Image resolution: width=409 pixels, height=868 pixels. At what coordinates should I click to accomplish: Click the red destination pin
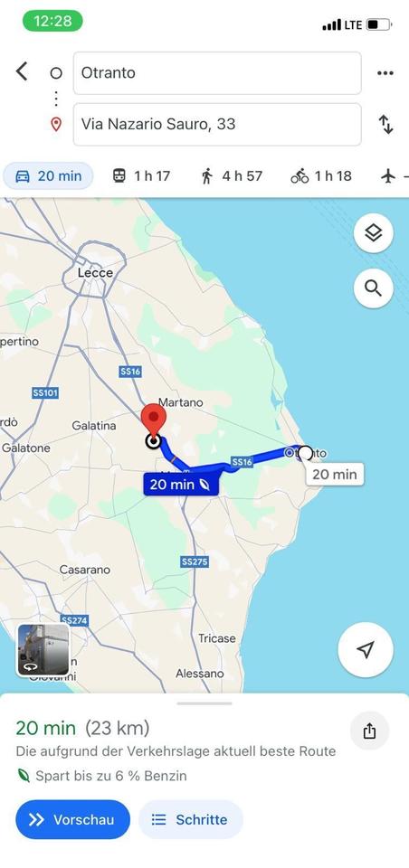154,420
